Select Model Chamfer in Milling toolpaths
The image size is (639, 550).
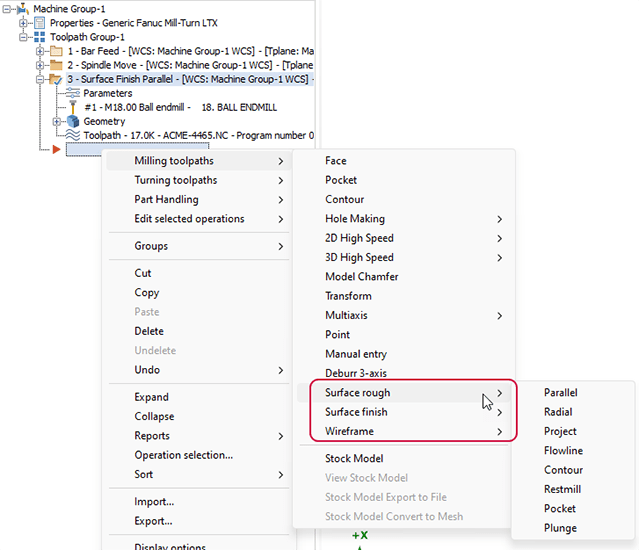[361, 277]
